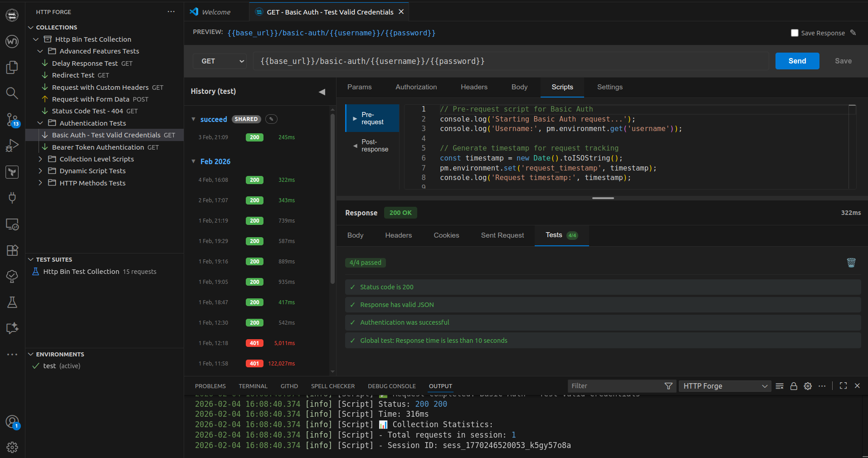
Task: Open the Terraform extension icon
Action: (12, 172)
